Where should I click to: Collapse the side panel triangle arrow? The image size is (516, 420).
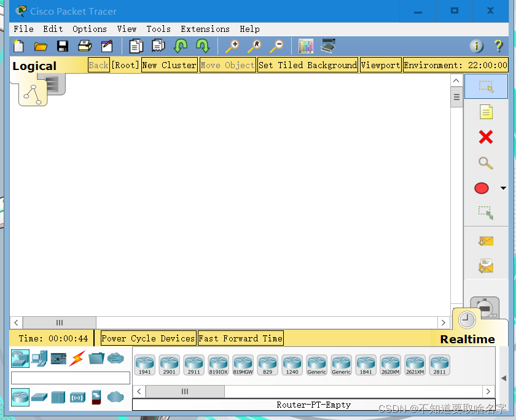[504, 378]
